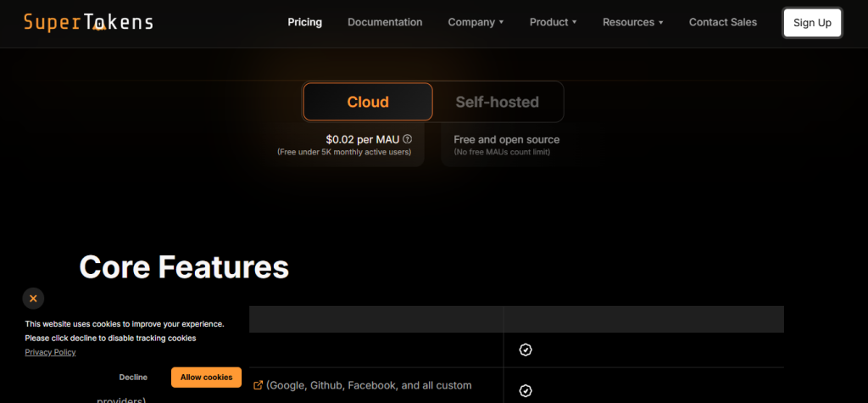
Task: Click the checkmark icon in the Google, Github row
Action: tap(526, 391)
